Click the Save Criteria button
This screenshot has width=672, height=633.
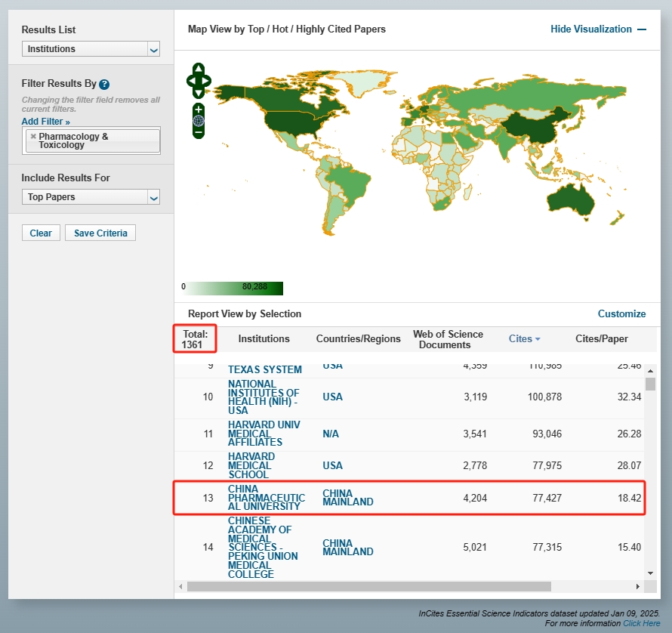(x=100, y=233)
